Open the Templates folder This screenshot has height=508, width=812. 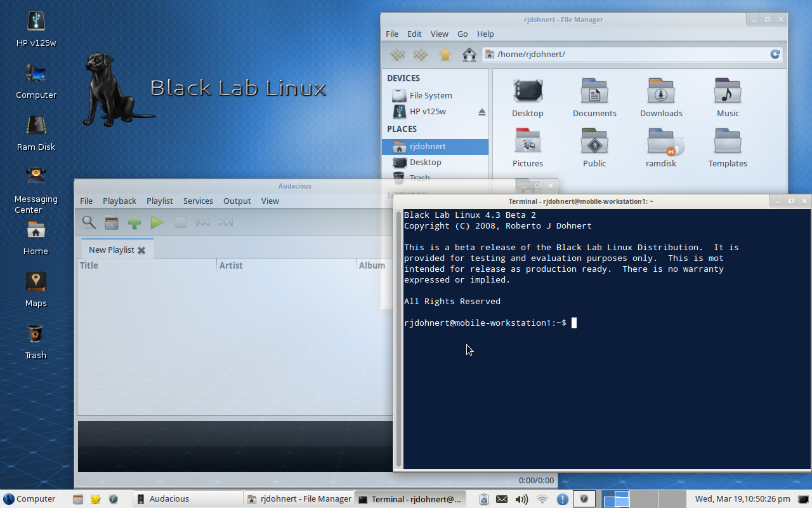[728, 149]
